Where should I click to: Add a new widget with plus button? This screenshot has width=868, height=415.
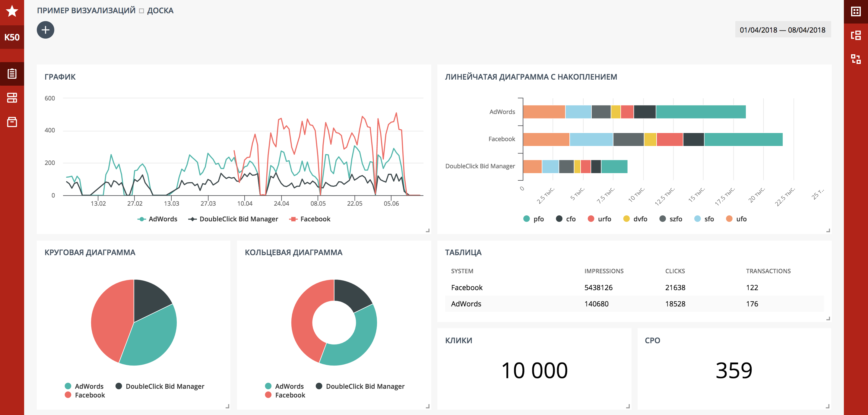click(x=46, y=30)
